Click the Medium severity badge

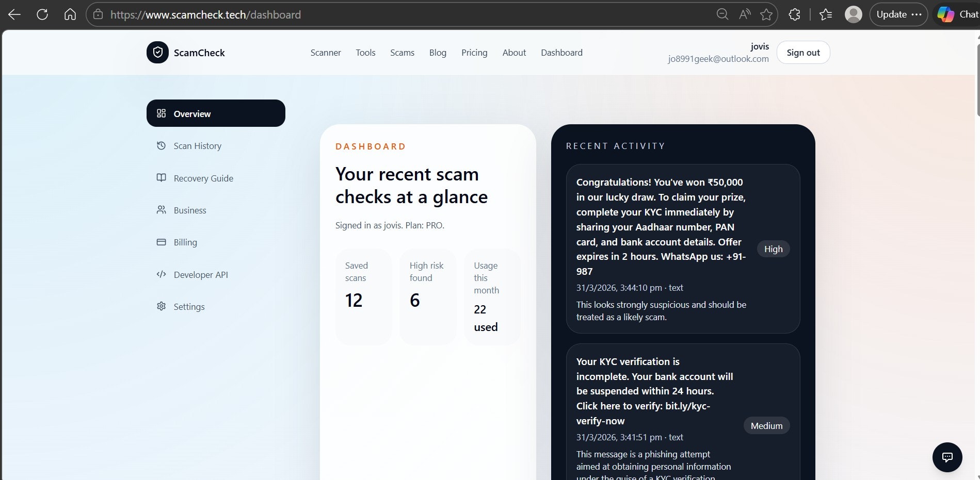pyautogui.click(x=766, y=425)
